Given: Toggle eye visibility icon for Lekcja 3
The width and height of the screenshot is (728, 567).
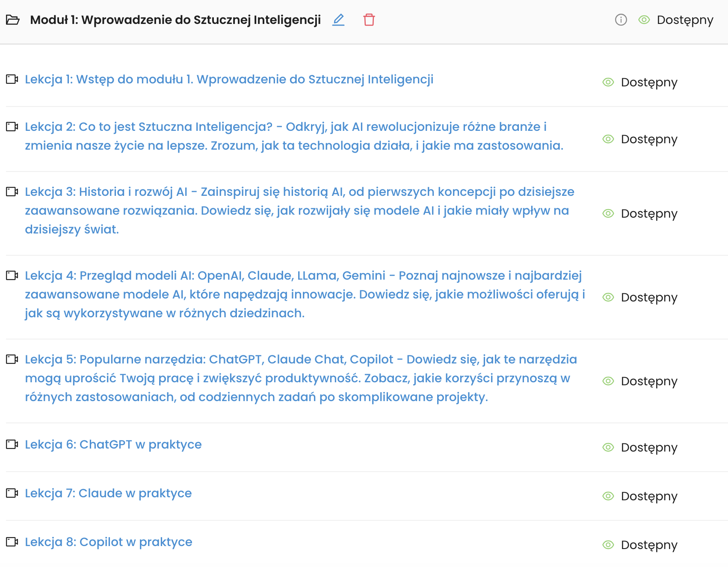Looking at the screenshot, I should click(x=608, y=213).
